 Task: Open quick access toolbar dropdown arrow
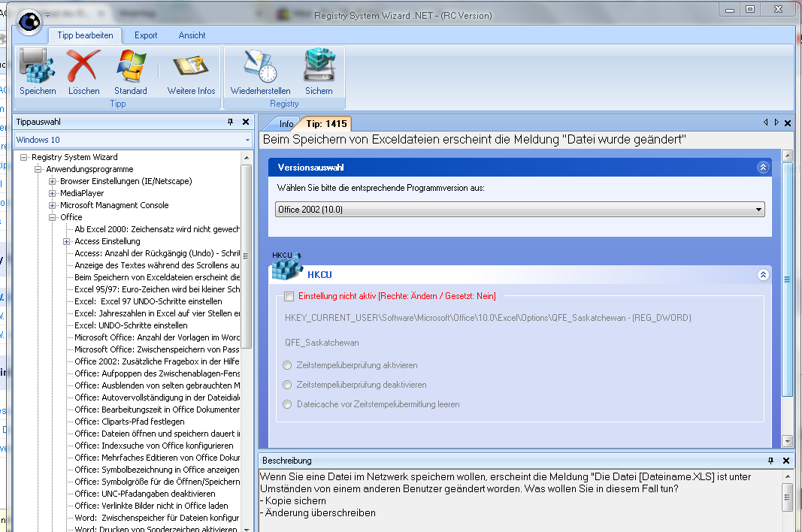[47, 15]
